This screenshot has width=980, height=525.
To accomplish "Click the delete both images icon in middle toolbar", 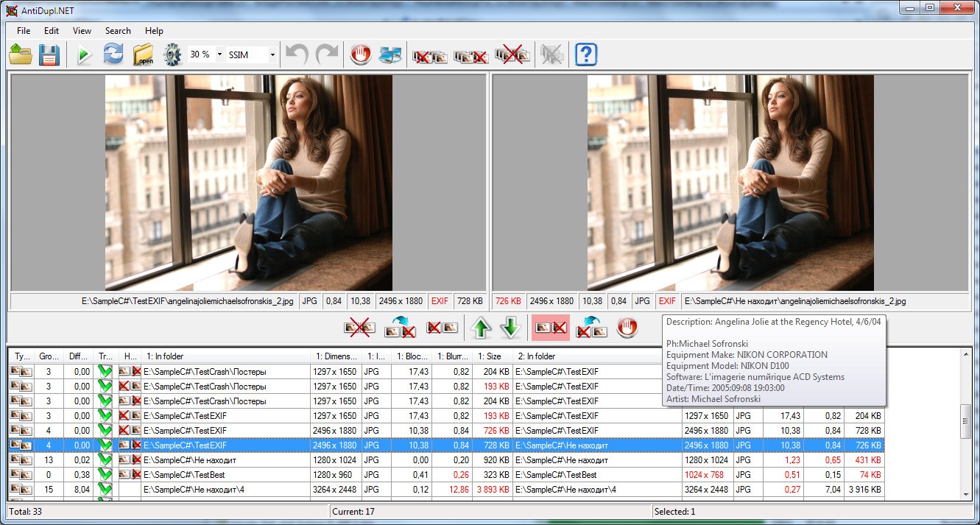I will (359, 328).
